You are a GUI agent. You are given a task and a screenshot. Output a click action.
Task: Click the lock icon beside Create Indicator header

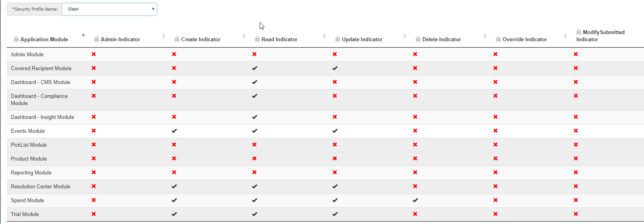click(177, 39)
